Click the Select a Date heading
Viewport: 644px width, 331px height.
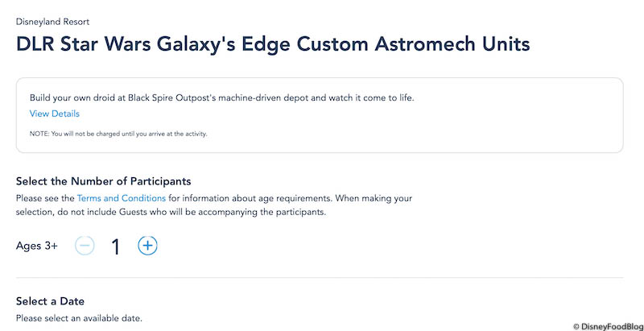pyautogui.click(x=50, y=301)
